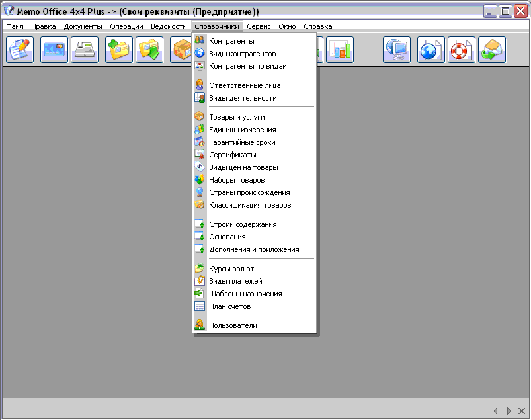This screenshot has width=531, height=420.
Task: Open the Справка menu
Action: tap(317, 26)
